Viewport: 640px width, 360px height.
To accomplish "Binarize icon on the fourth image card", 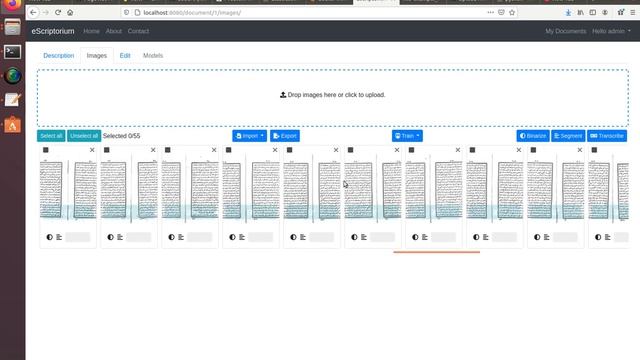I will click(232, 237).
